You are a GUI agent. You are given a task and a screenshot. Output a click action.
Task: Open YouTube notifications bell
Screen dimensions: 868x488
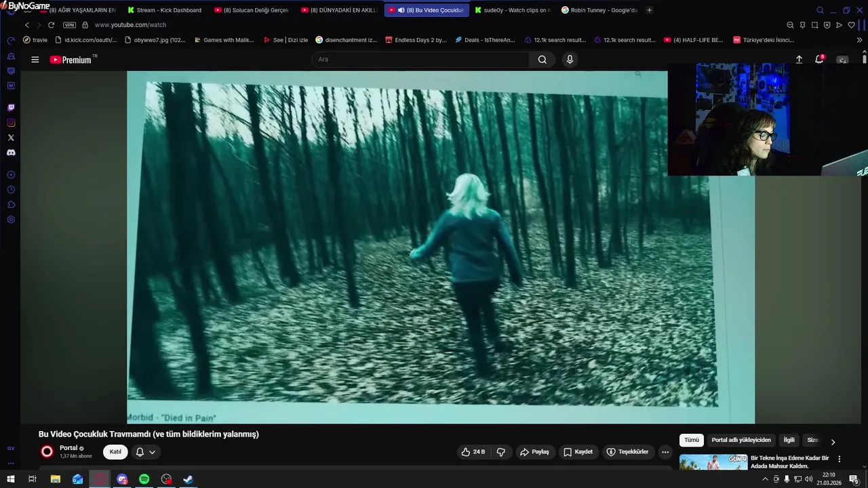tap(819, 60)
